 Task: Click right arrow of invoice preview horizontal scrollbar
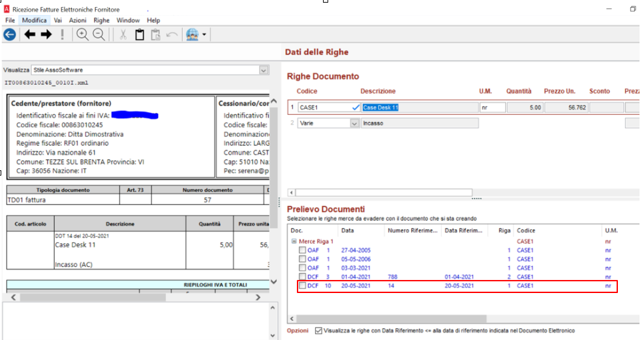[x=258, y=298]
